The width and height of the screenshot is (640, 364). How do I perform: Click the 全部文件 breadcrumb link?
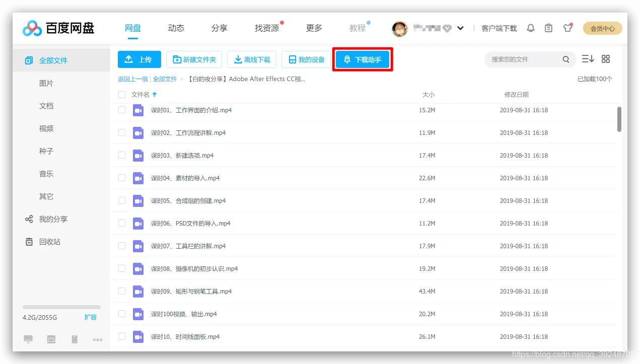coord(165,79)
